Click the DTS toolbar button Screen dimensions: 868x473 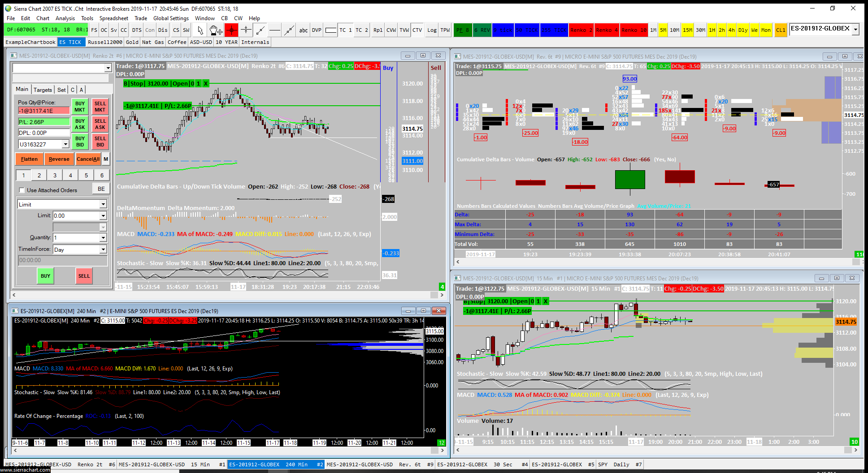(137, 30)
